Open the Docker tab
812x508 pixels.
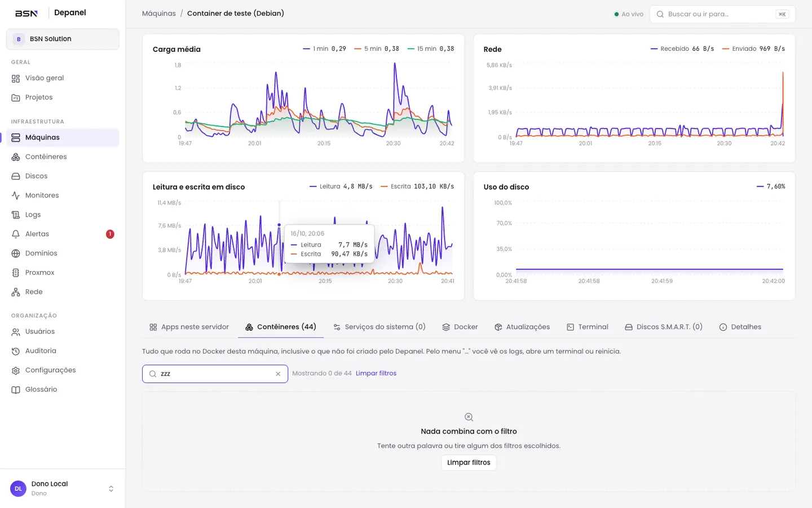click(x=460, y=327)
